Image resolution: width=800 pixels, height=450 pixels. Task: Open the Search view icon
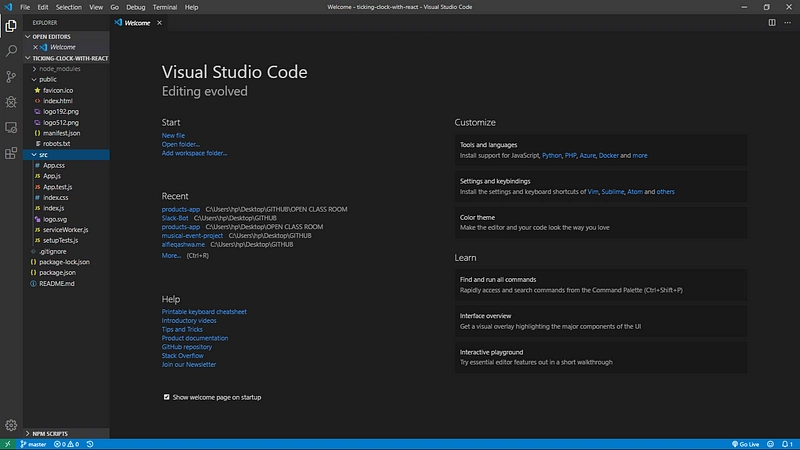(x=11, y=51)
